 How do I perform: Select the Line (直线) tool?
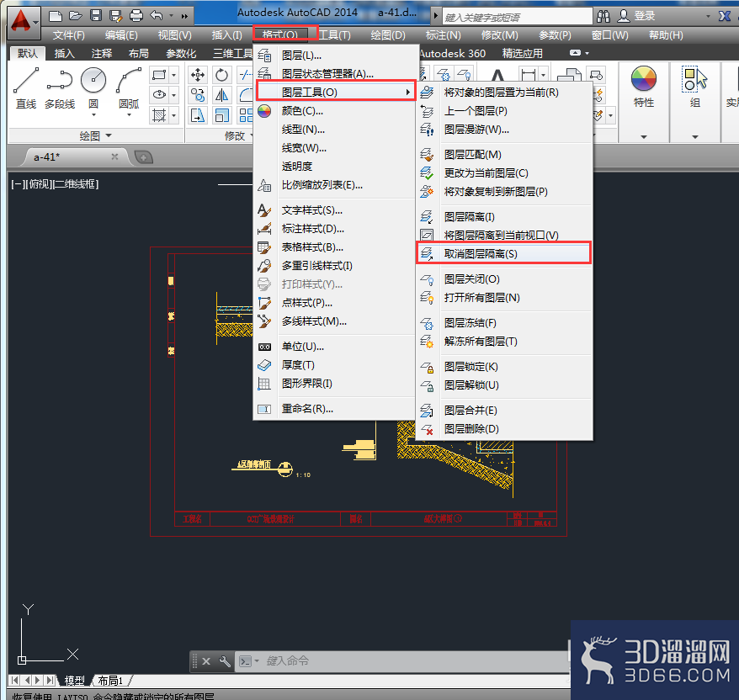[26, 88]
